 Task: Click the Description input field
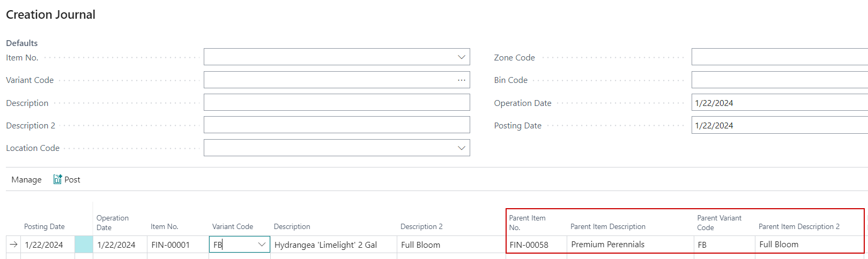pyautogui.click(x=336, y=103)
